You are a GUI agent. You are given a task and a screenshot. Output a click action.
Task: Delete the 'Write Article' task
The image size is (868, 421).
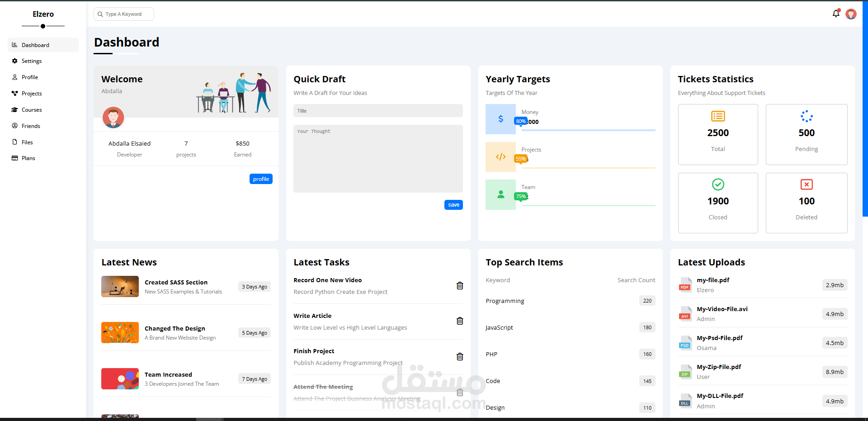(460, 321)
